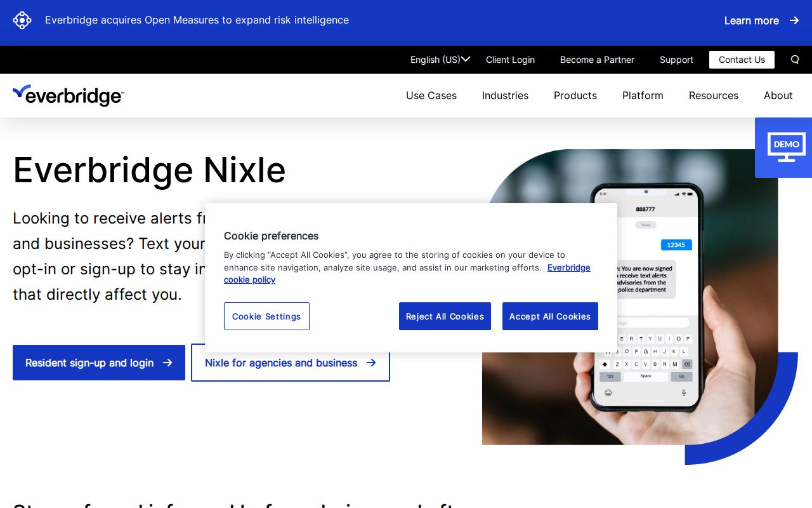Open the Platform menu
Viewport: 812px width, 508px height.
click(643, 95)
